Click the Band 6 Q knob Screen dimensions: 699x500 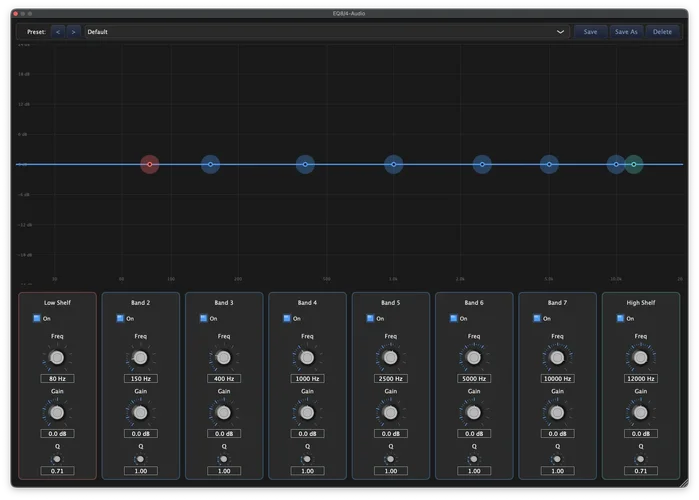tap(473, 459)
